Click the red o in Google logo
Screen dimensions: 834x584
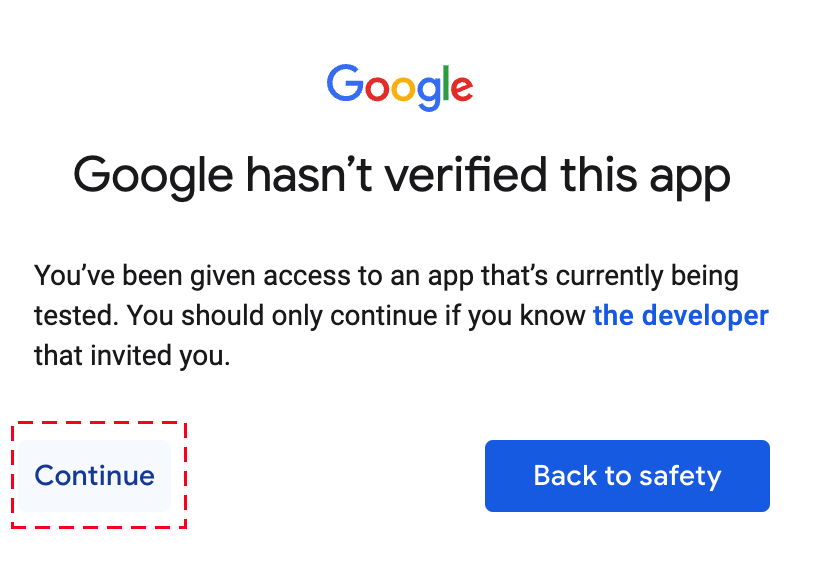point(377,88)
